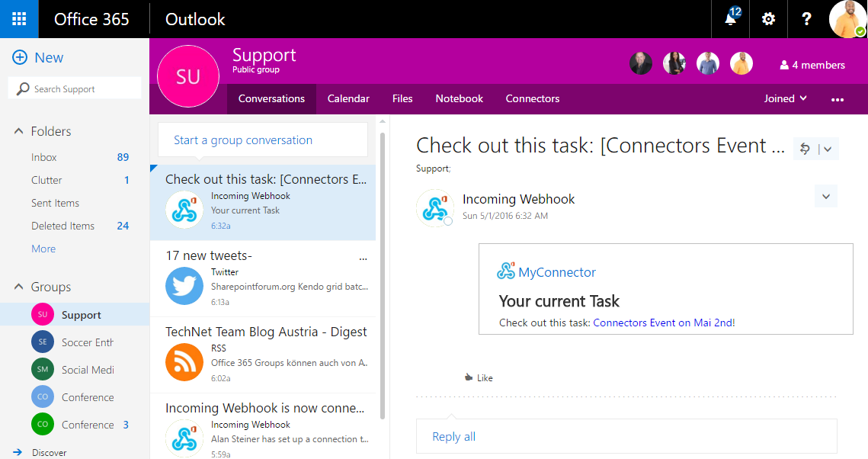Open the 17 new tweets conversation
Viewport: 868px width, 459px height.
(x=263, y=278)
